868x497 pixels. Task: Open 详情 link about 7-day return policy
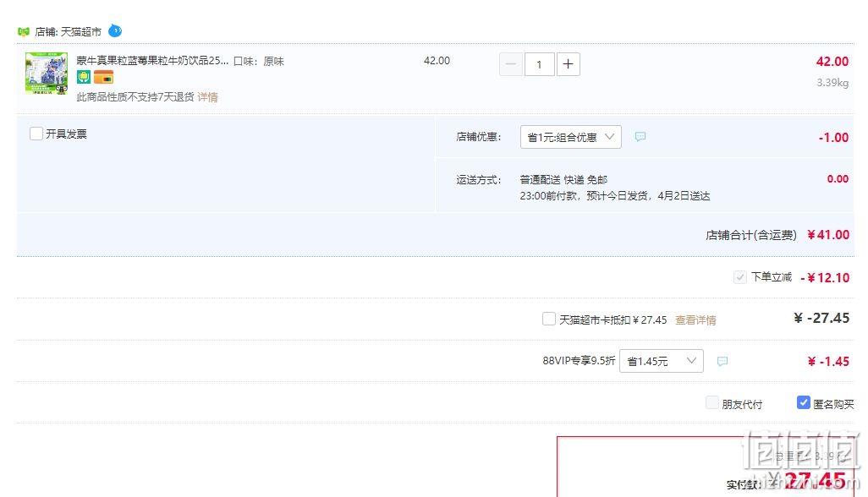point(207,97)
